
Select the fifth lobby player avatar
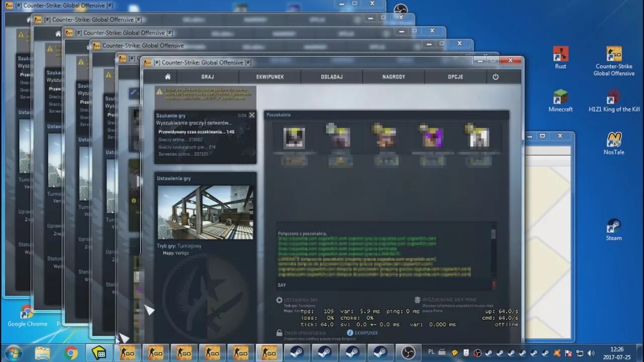click(x=478, y=137)
